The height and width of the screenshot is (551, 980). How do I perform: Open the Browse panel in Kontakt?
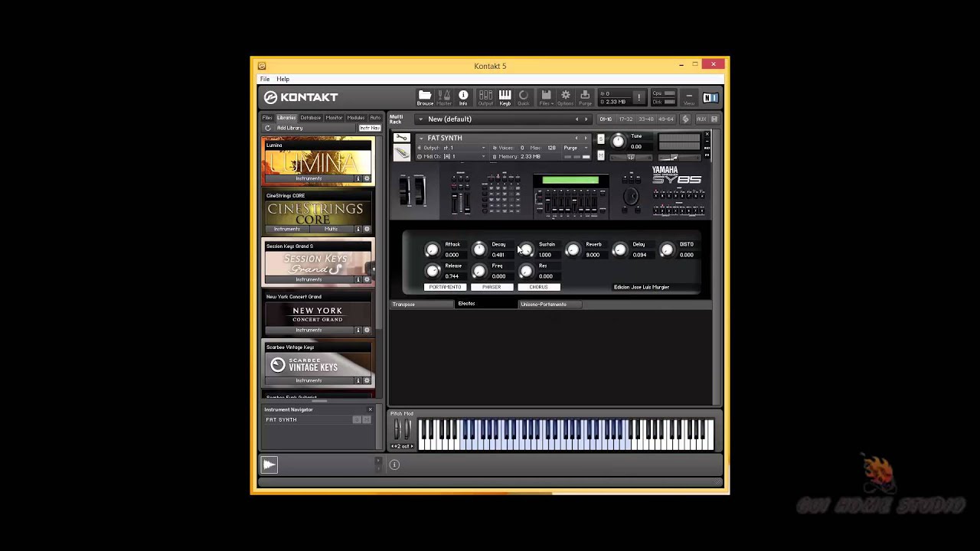point(426,98)
